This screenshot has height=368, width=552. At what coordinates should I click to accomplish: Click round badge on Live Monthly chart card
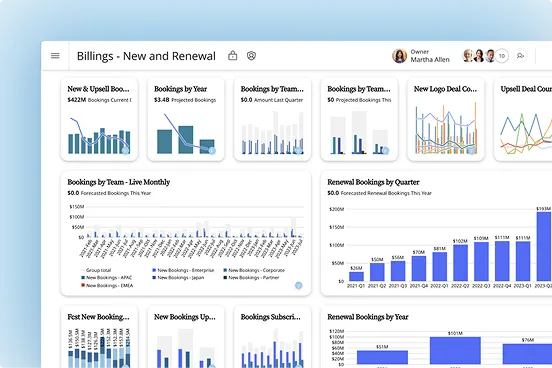pos(299,285)
